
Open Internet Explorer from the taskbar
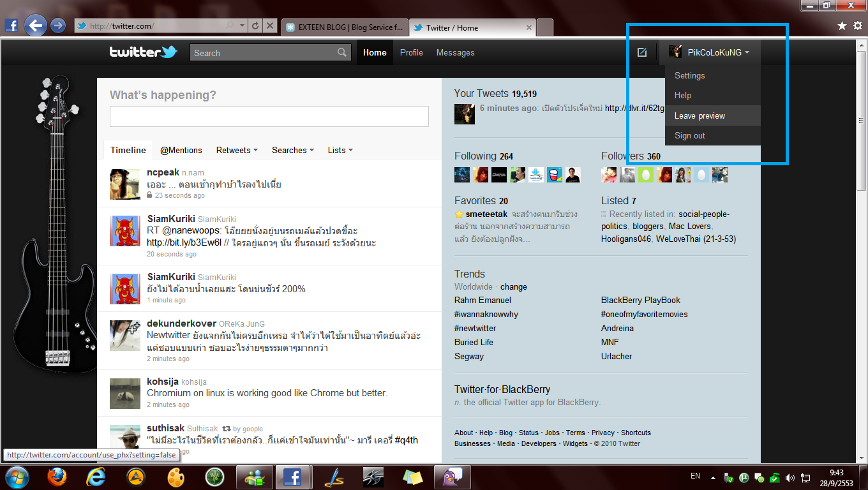96,477
